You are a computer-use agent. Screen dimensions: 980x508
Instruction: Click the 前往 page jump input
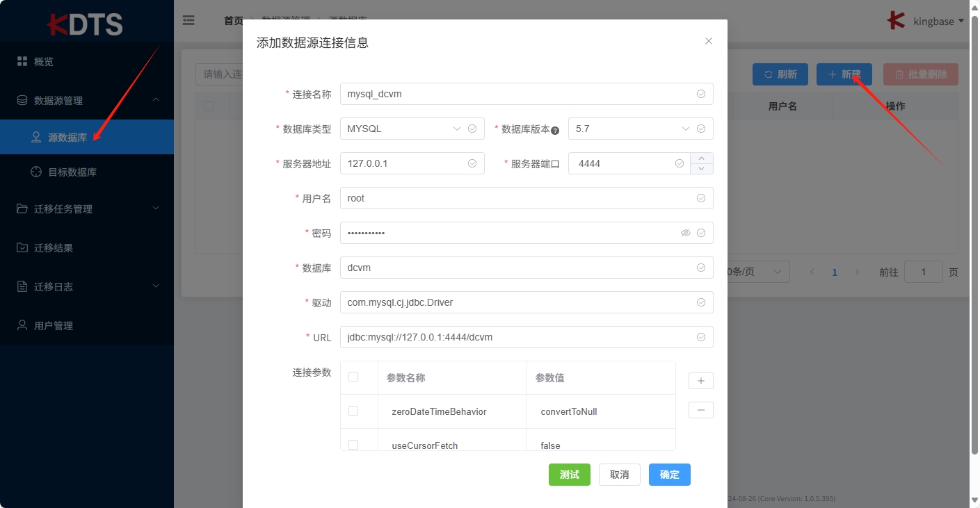[924, 272]
